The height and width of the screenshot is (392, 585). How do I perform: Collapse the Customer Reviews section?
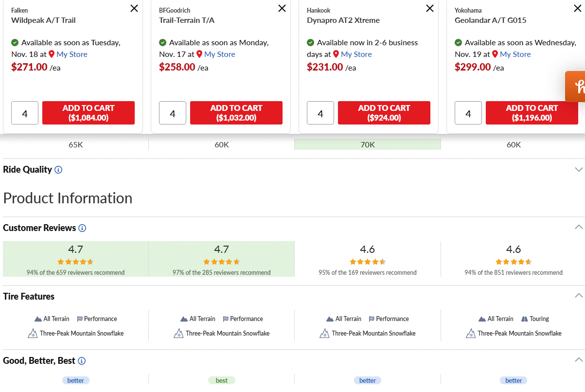(579, 227)
